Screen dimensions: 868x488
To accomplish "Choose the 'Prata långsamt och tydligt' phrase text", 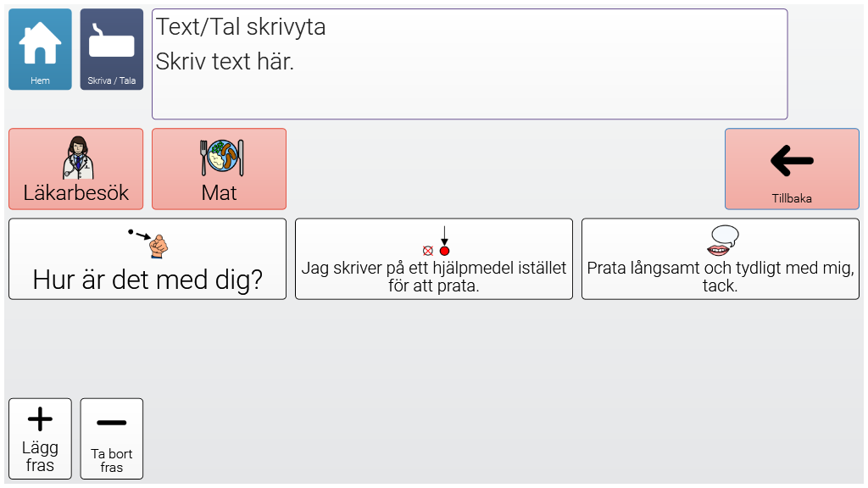I will coord(721,277).
